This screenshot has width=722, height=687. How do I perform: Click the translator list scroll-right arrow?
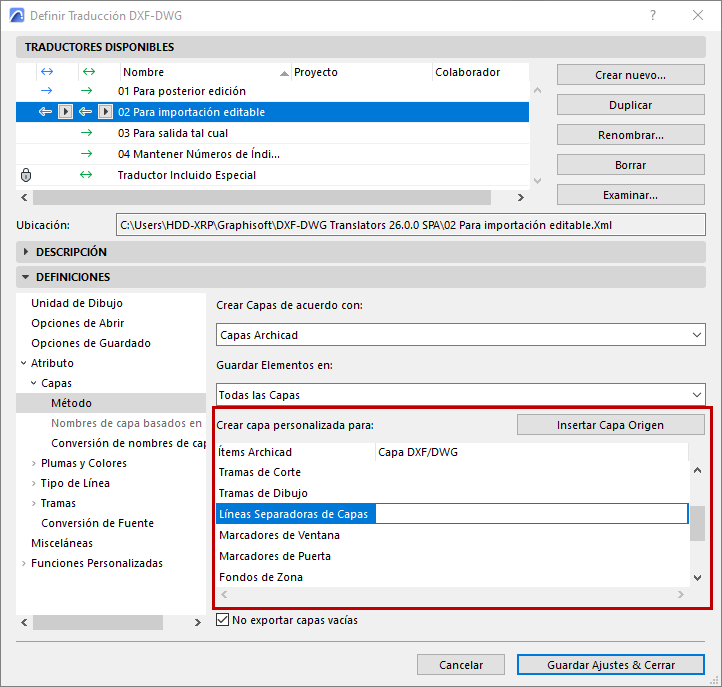click(520, 197)
